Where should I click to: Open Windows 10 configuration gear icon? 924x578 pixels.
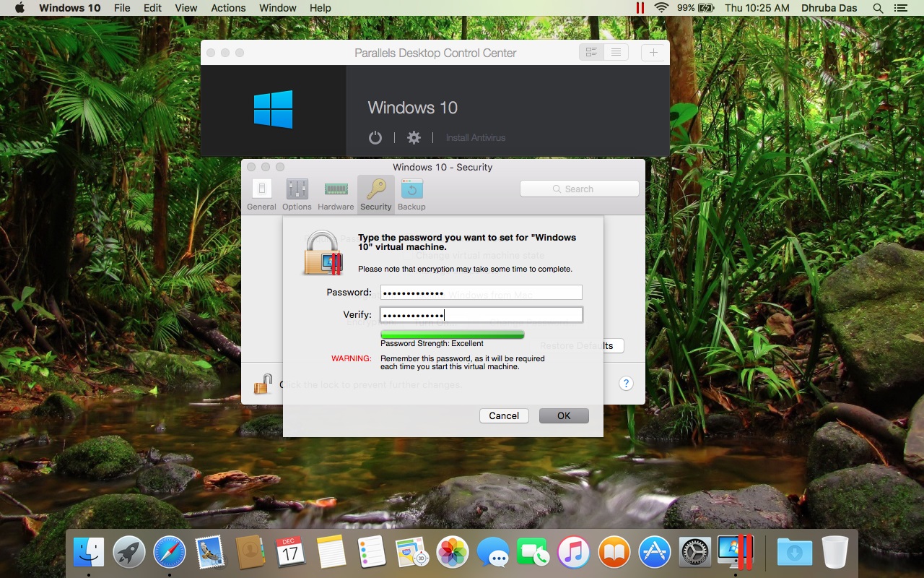tap(414, 137)
